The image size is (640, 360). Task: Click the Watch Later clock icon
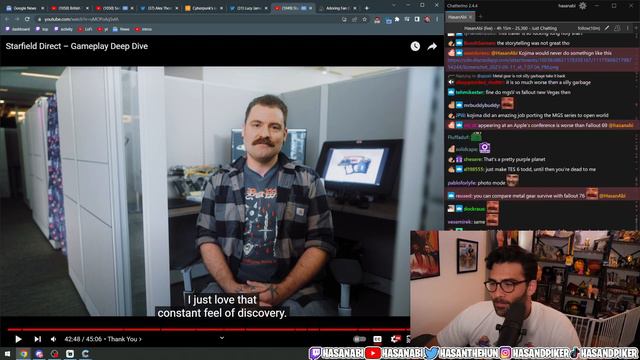coord(415,46)
